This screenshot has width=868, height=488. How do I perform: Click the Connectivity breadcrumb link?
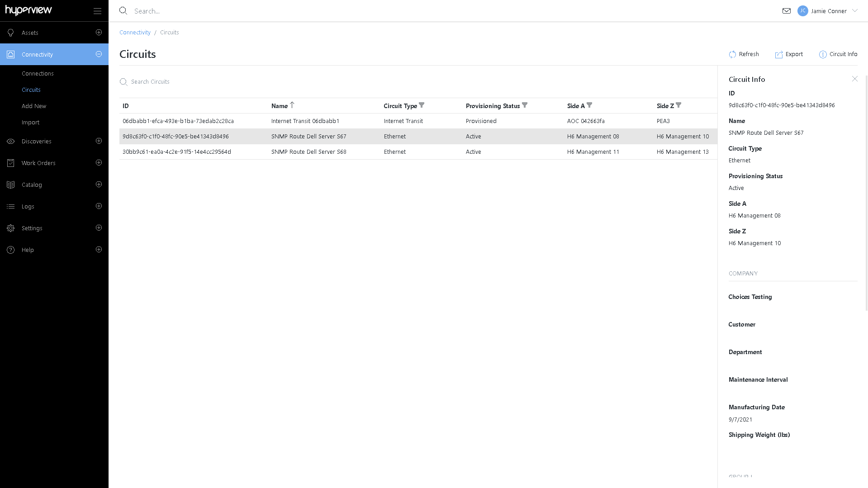tap(135, 32)
